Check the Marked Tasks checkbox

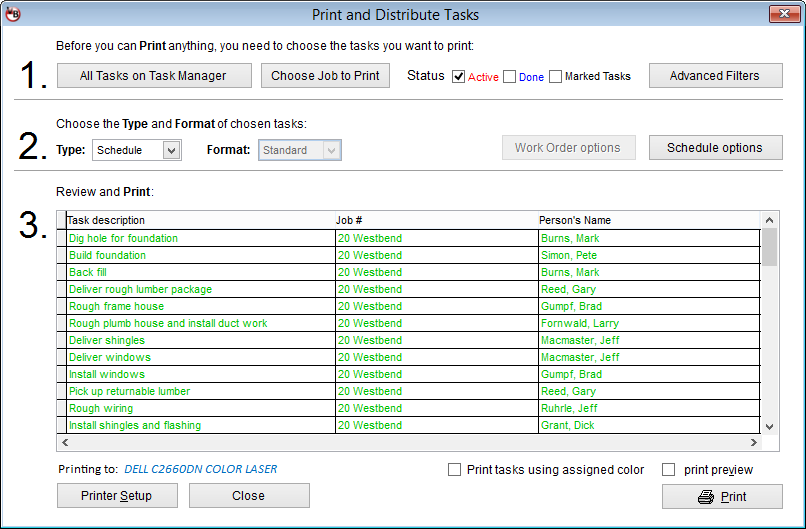point(556,76)
